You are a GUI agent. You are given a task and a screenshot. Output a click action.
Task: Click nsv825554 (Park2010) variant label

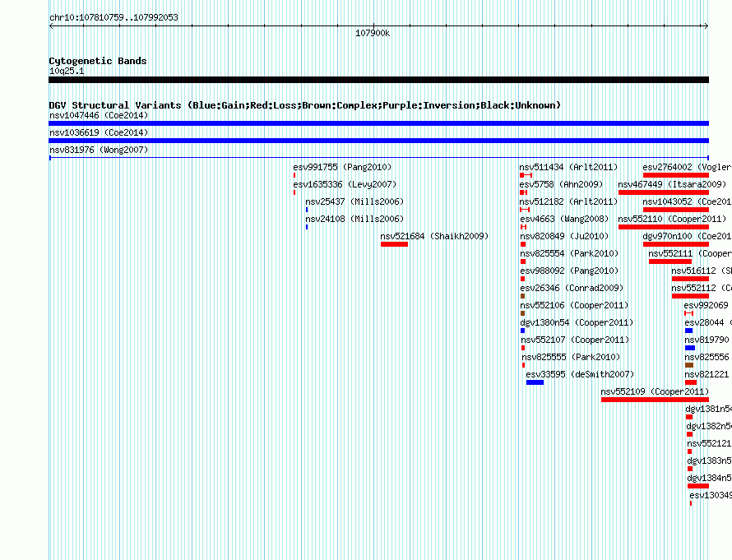coord(569,253)
